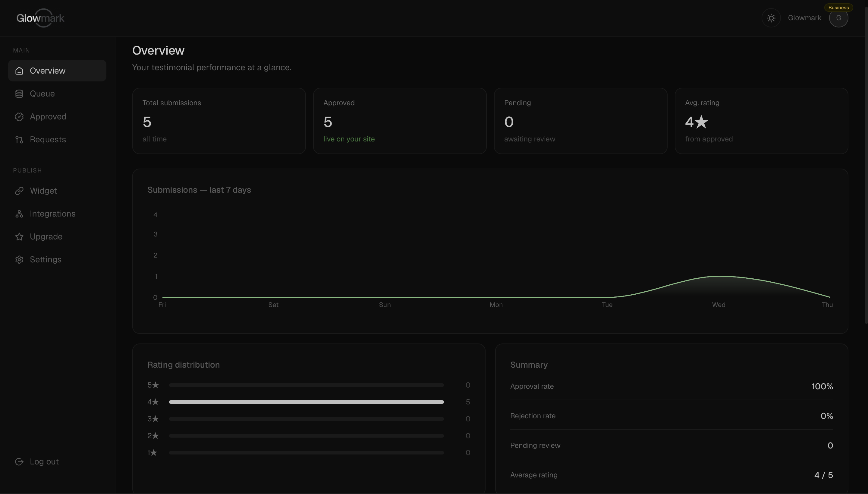Click the Overview home icon

(x=19, y=71)
